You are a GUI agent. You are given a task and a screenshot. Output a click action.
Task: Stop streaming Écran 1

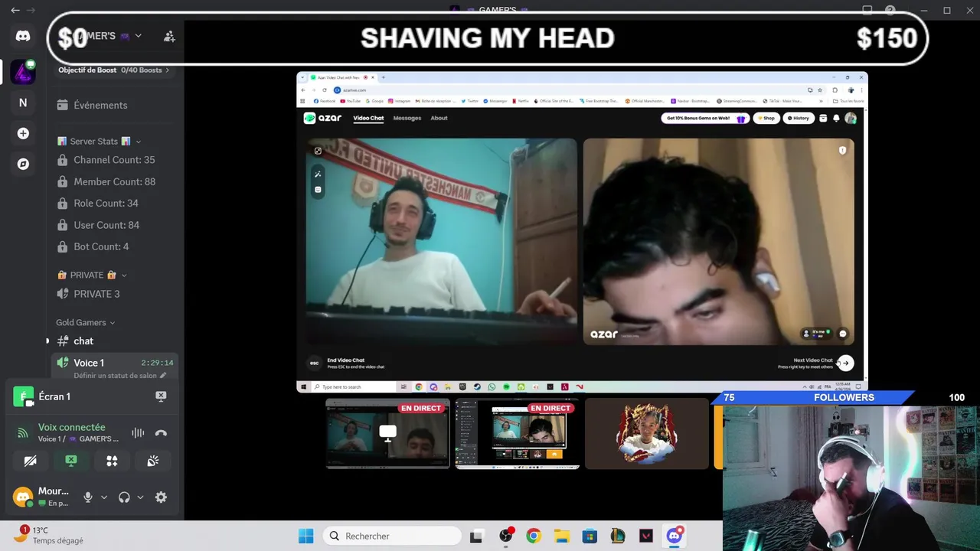click(x=161, y=396)
